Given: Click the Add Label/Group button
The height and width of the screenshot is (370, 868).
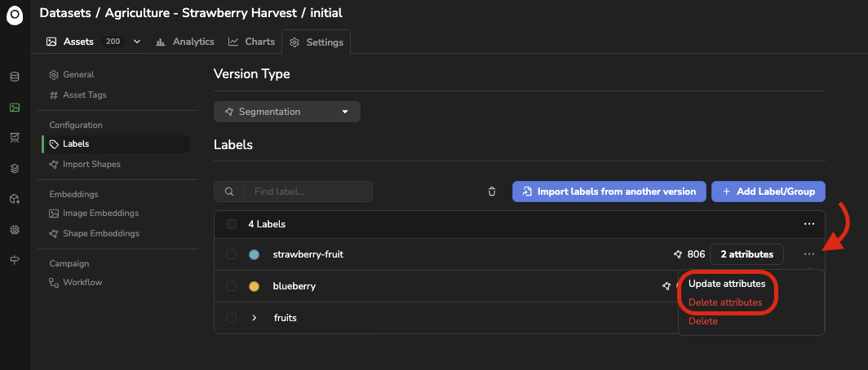Looking at the screenshot, I should (x=768, y=192).
